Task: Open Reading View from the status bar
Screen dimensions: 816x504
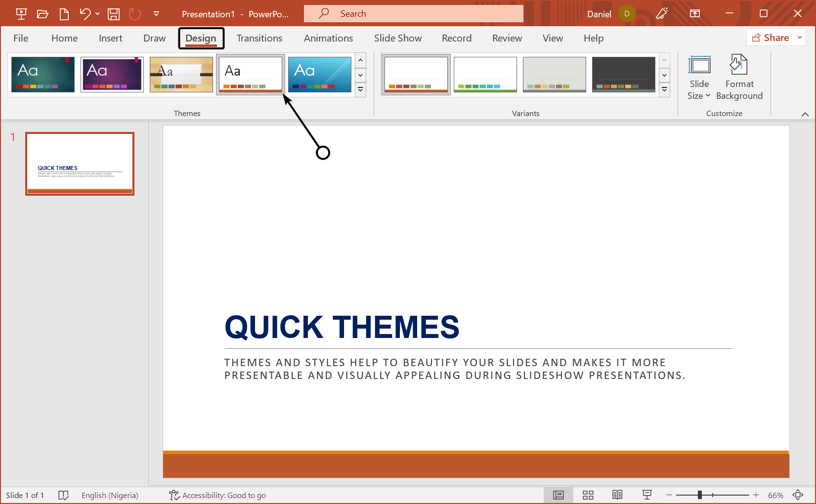Action: 617,495
